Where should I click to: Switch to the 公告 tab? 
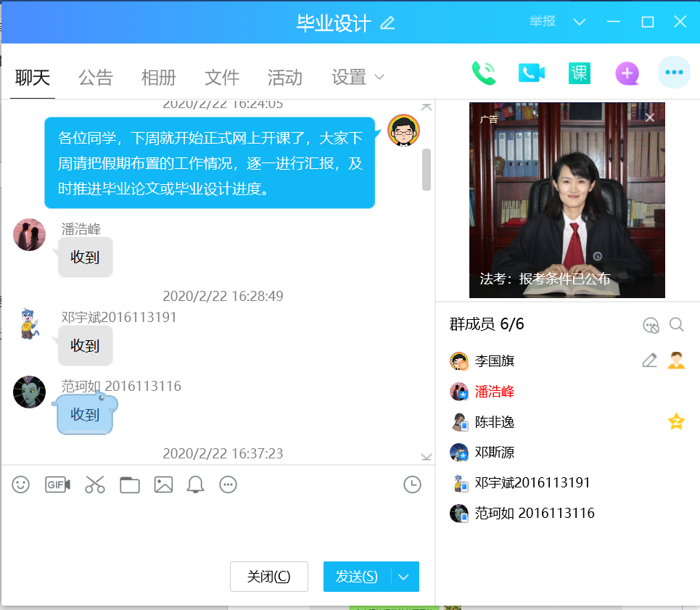point(96,77)
